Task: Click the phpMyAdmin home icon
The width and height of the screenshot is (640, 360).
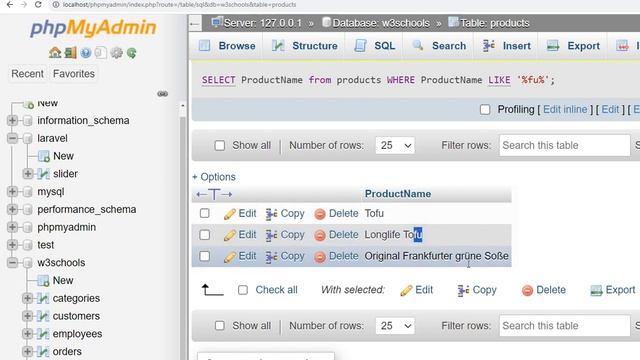Action: pos(55,53)
